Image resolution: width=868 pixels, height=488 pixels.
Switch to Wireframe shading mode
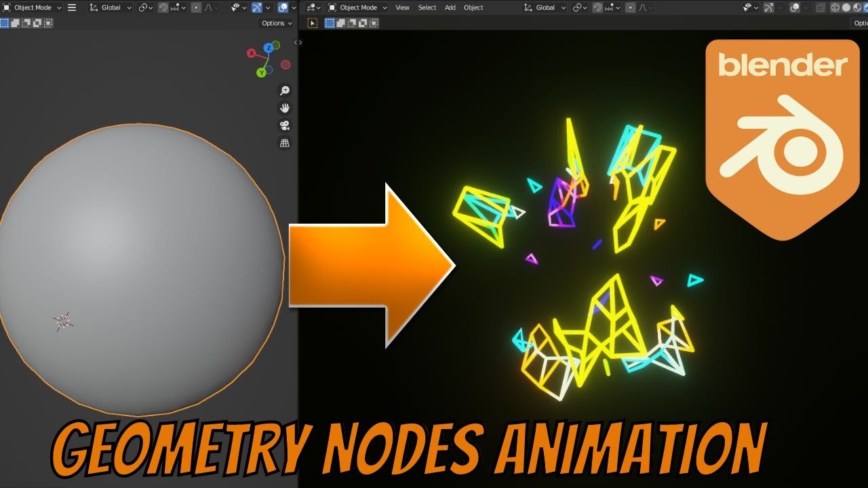(835, 7)
